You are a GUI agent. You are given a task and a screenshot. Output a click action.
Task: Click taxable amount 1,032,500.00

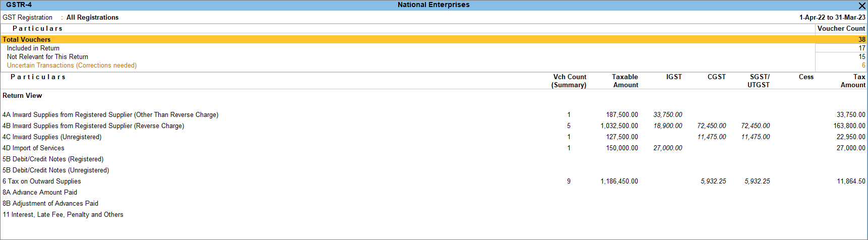tap(619, 126)
